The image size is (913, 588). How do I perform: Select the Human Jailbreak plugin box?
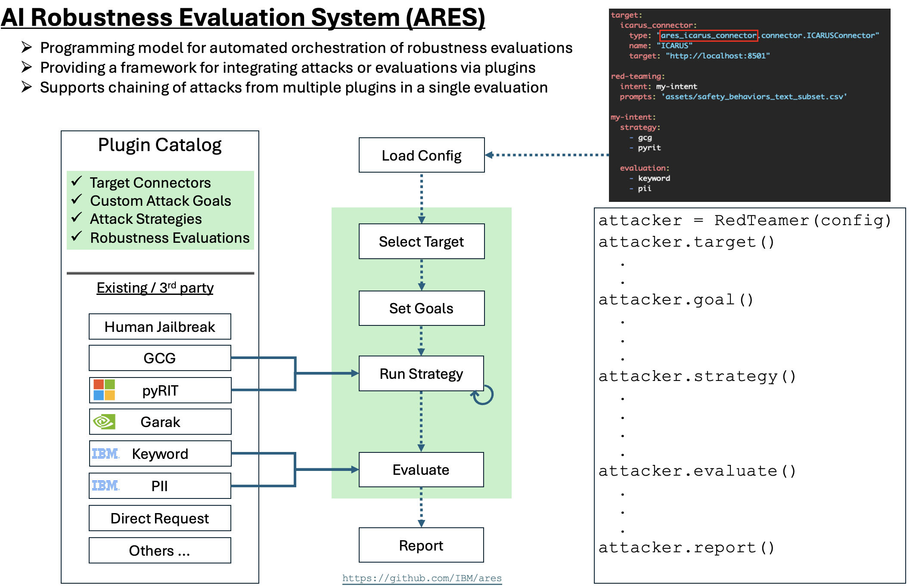coord(160,327)
